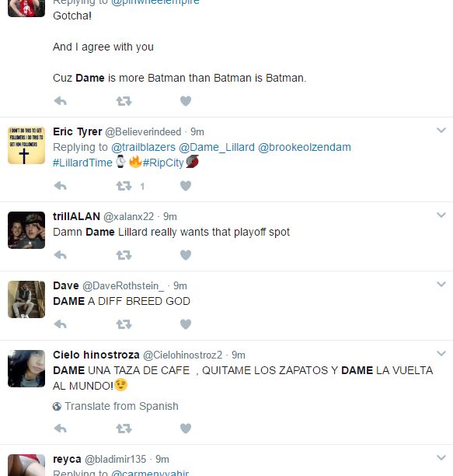
Task: Like Dave's DIFF BREED GOD tweet
Action: [186, 324]
